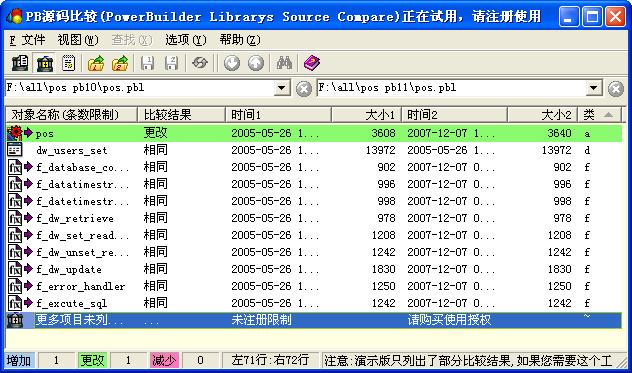
Task: Open file 1 using folder icon
Action: coord(96,63)
